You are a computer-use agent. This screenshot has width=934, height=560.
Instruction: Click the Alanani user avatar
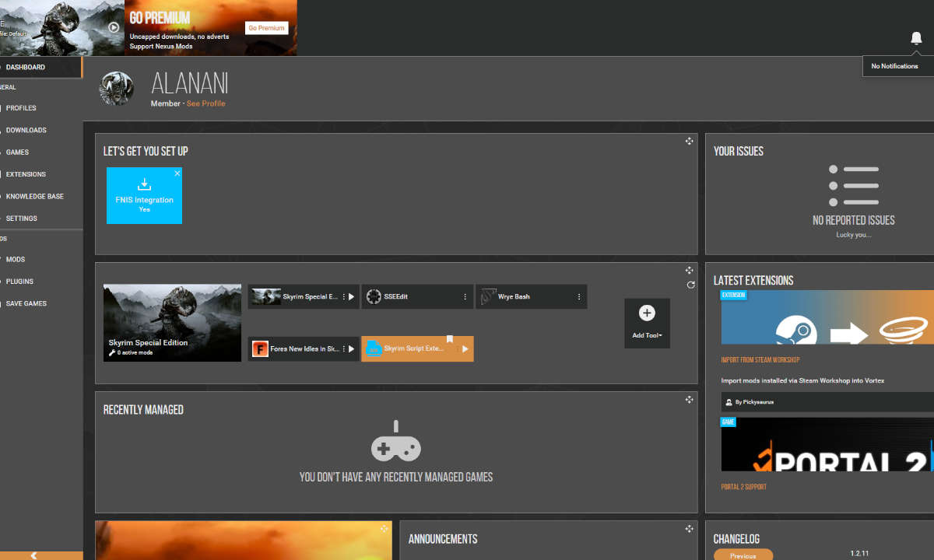117,89
